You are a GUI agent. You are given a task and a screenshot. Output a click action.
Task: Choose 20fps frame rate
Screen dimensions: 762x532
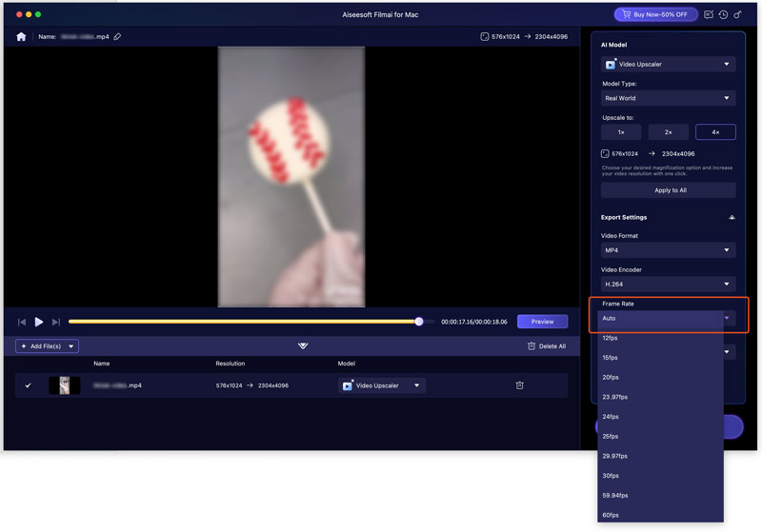point(660,377)
